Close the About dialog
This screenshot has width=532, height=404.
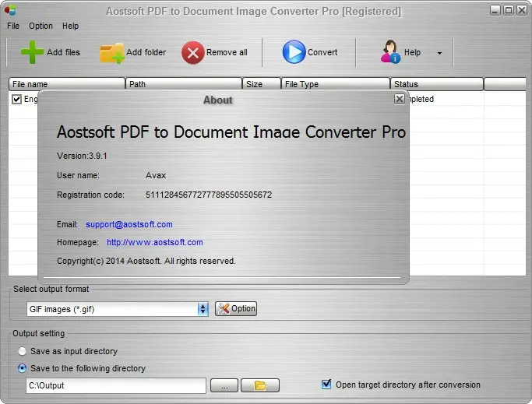(400, 99)
